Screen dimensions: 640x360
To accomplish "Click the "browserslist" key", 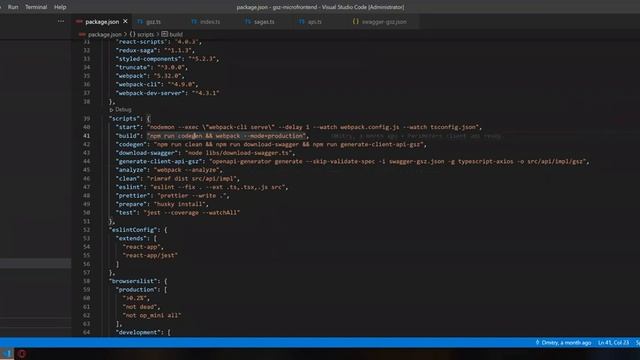I will pyautogui.click(x=133, y=281).
